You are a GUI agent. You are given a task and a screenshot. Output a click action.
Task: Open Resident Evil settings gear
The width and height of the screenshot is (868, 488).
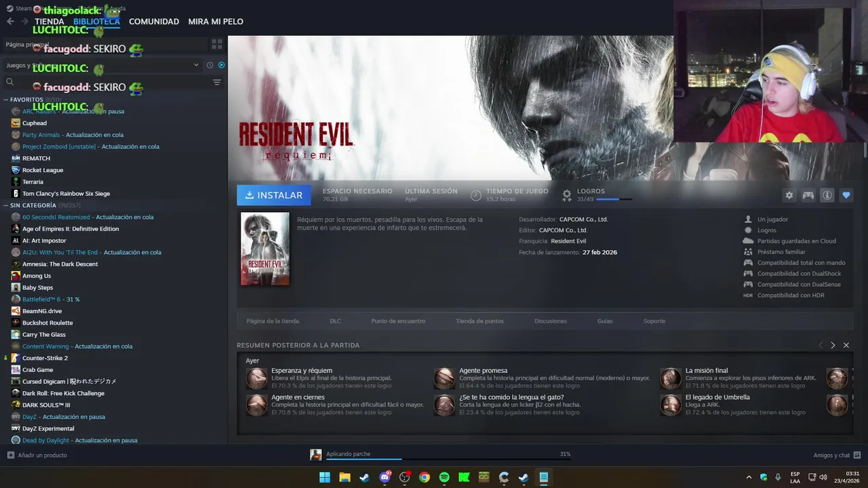tap(789, 195)
